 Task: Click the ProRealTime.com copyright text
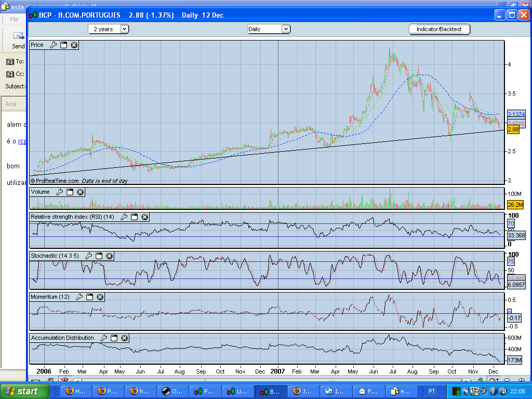pyautogui.click(x=55, y=181)
